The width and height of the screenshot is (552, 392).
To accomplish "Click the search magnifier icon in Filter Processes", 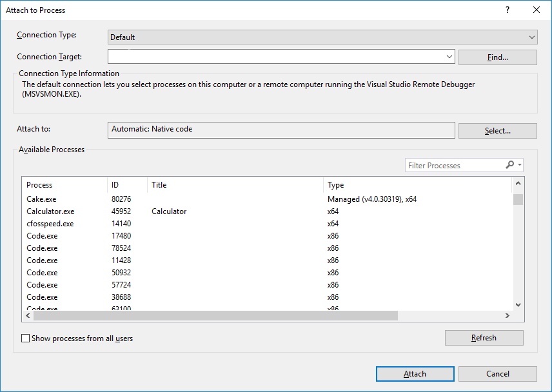I will [x=509, y=165].
